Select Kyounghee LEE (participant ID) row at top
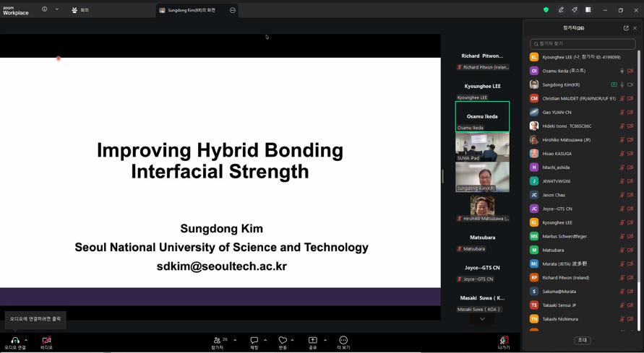Image resolution: width=644 pixels, height=353 pixels. pos(583,57)
